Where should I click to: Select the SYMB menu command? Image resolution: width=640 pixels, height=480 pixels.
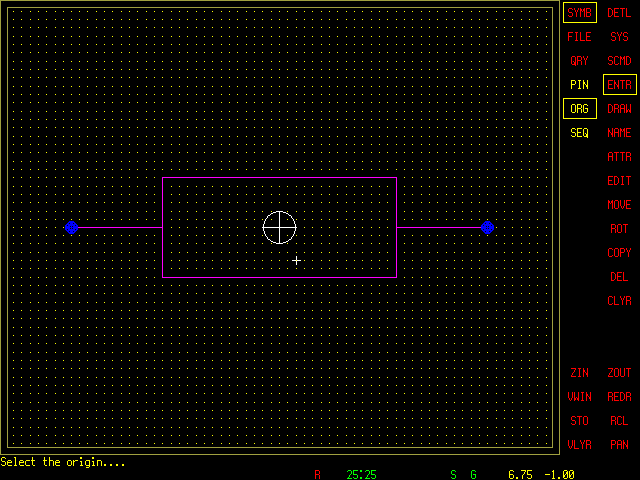pos(580,13)
